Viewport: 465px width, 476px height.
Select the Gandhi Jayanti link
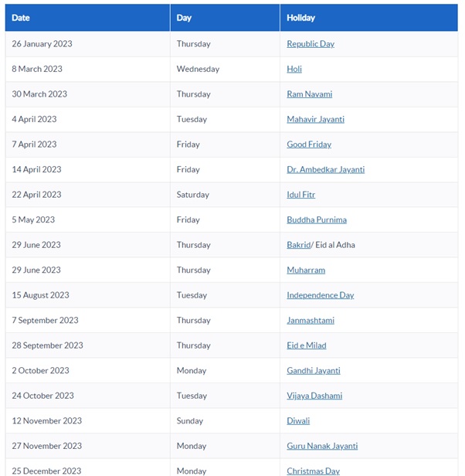pyautogui.click(x=314, y=371)
